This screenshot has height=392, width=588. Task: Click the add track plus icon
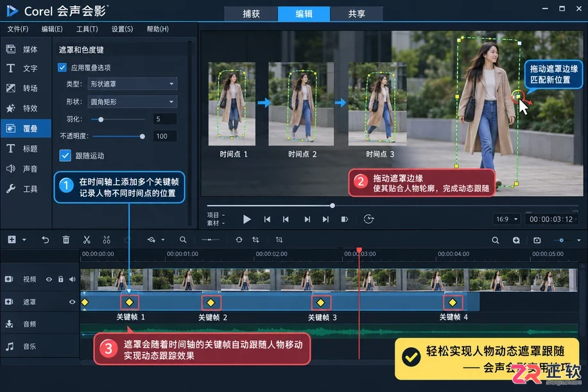(x=12, y=239)
